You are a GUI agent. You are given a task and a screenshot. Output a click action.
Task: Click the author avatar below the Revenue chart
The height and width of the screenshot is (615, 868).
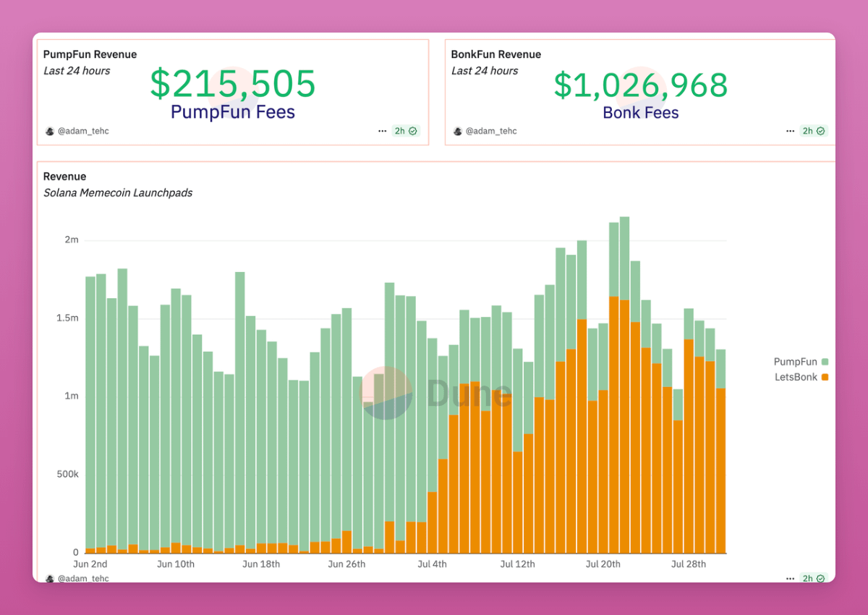(49, 578)
